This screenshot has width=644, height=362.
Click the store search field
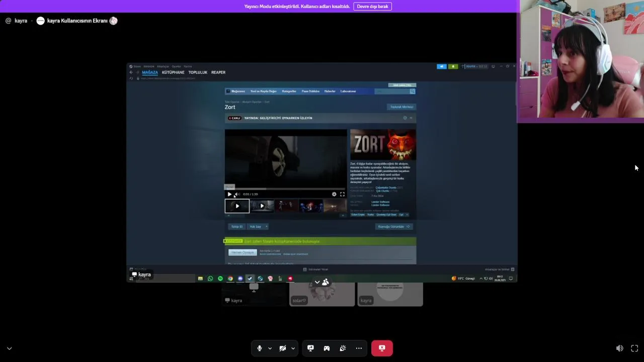point(392,91)
